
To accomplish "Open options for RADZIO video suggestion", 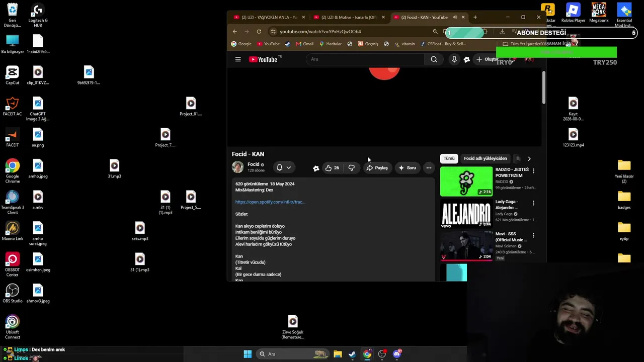I will click(533, 171).
